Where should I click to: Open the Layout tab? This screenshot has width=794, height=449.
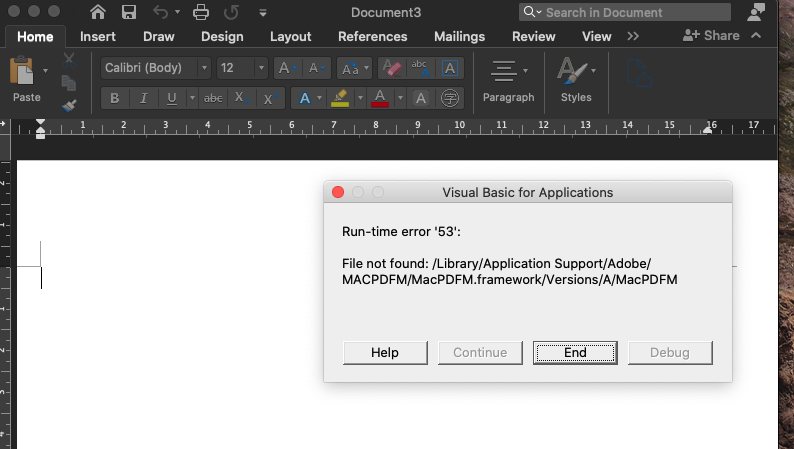click(x=291, y=36)
